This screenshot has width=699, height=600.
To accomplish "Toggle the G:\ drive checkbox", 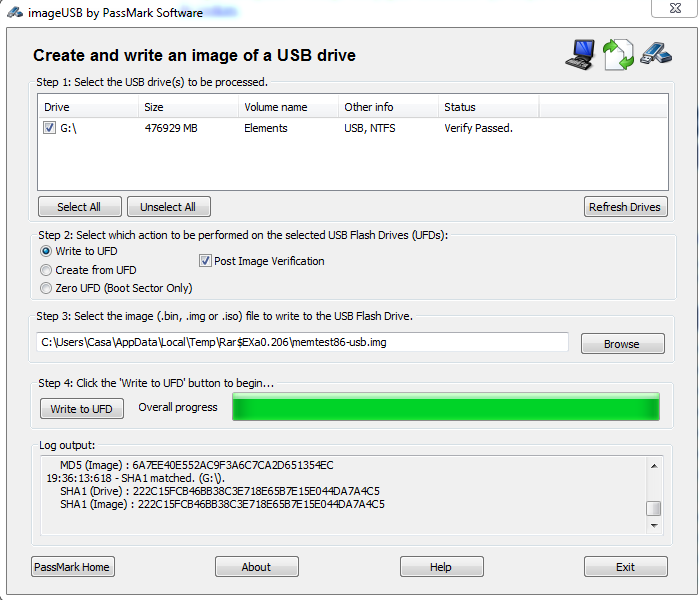I will coord(49,128).
